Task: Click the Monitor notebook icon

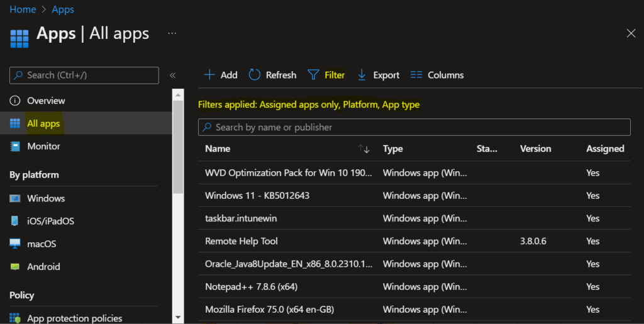Action: click(x=15, y=146)
